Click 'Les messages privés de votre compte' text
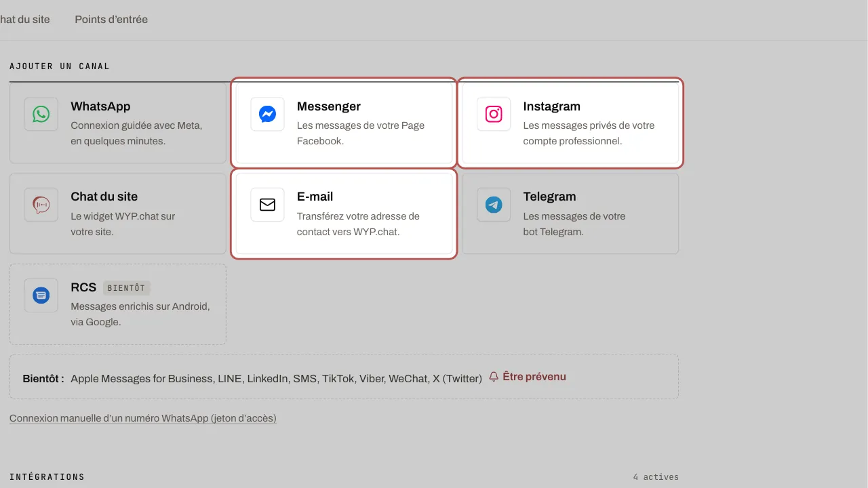868x488 pixels. click(589, 134)
